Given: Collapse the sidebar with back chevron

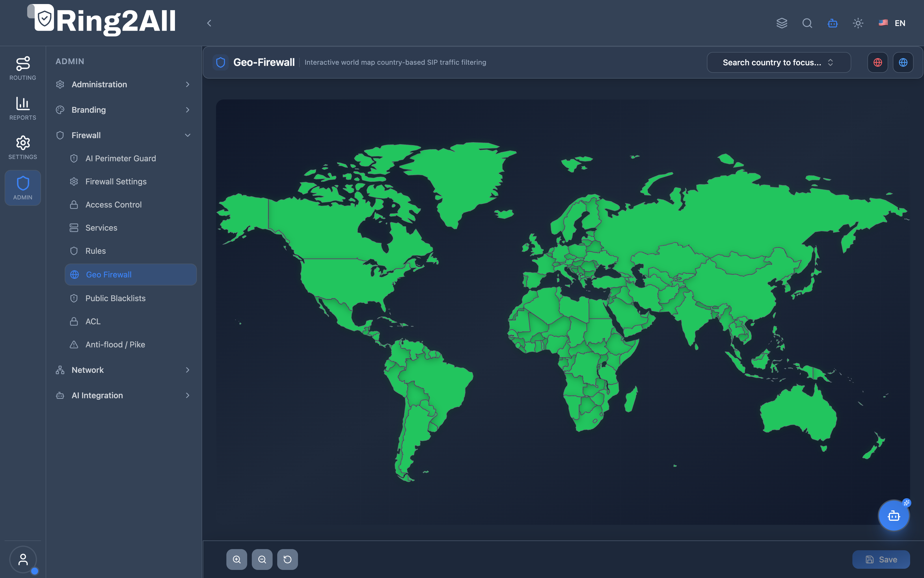Looking at the screenshot, I should (209, 23).
